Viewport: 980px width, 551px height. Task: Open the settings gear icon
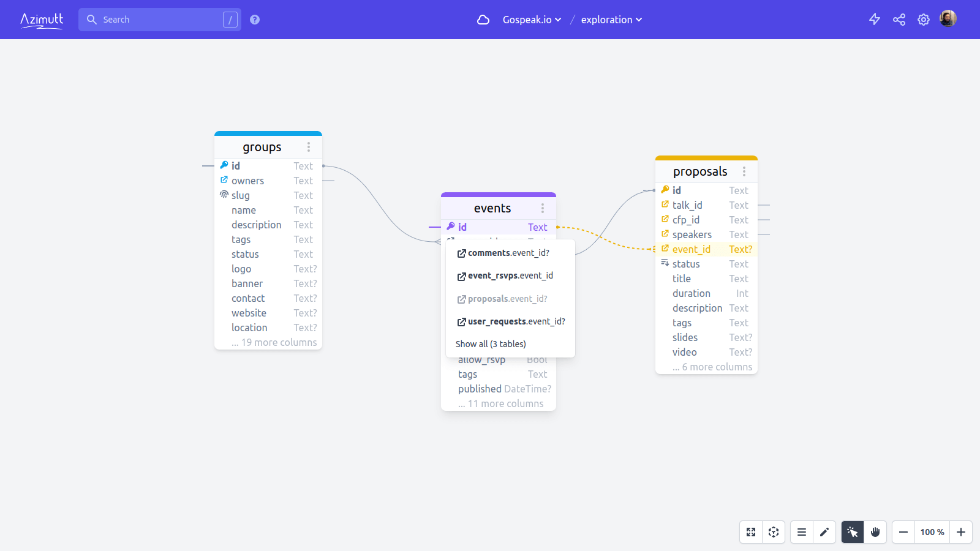pos(924,20)
